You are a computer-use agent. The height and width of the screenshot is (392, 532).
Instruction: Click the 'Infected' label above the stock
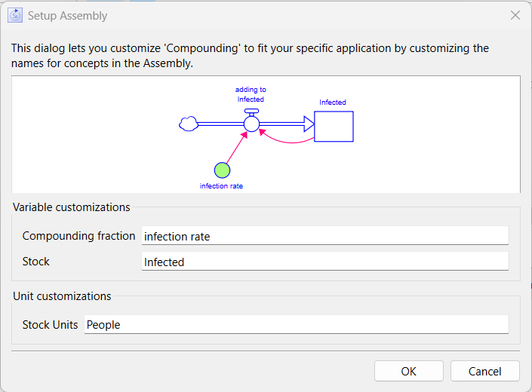pyautogui.click(x=333, y=103)
